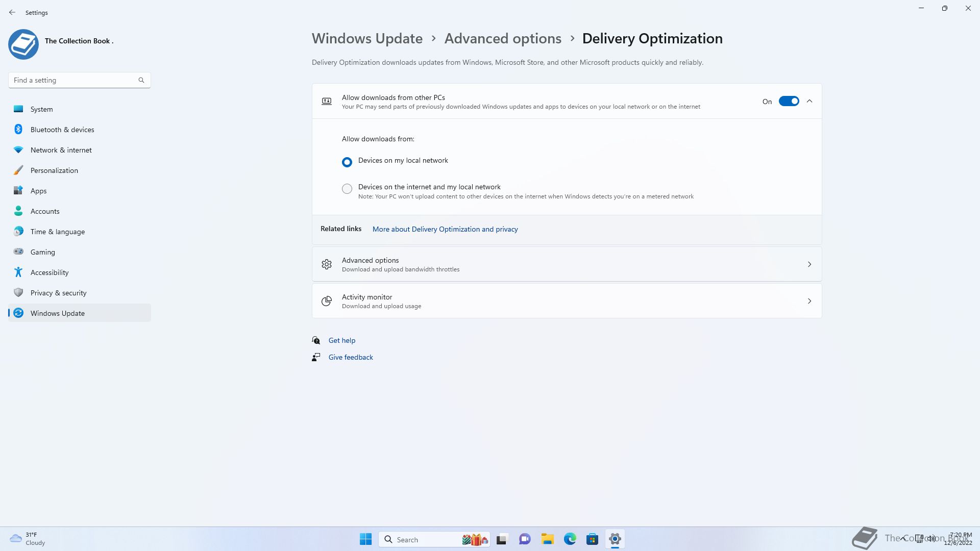This screenshot has width=980, height=551.
Task: Open the Windows Start menu
Action: (366, 539)
